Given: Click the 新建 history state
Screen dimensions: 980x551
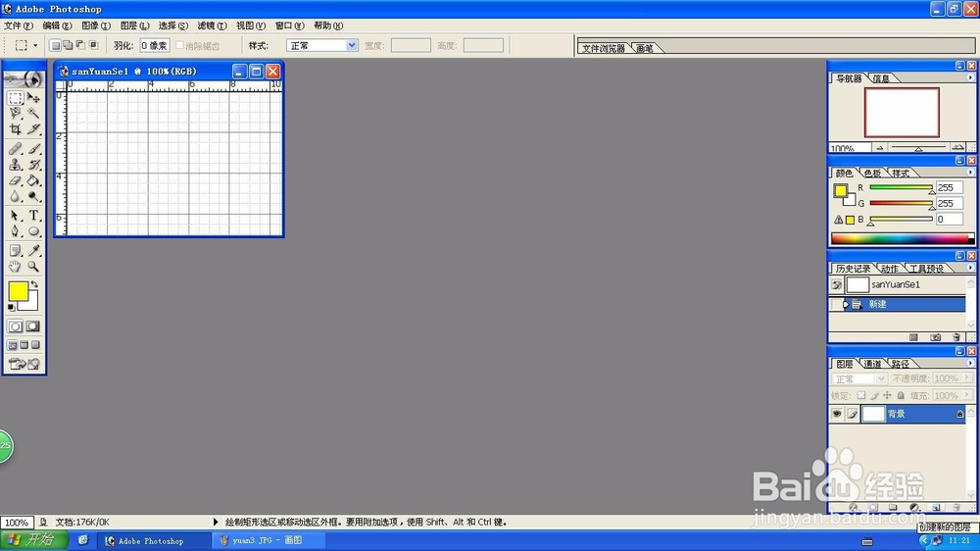Looking at the screenshot, I should [x=898, y=304].
